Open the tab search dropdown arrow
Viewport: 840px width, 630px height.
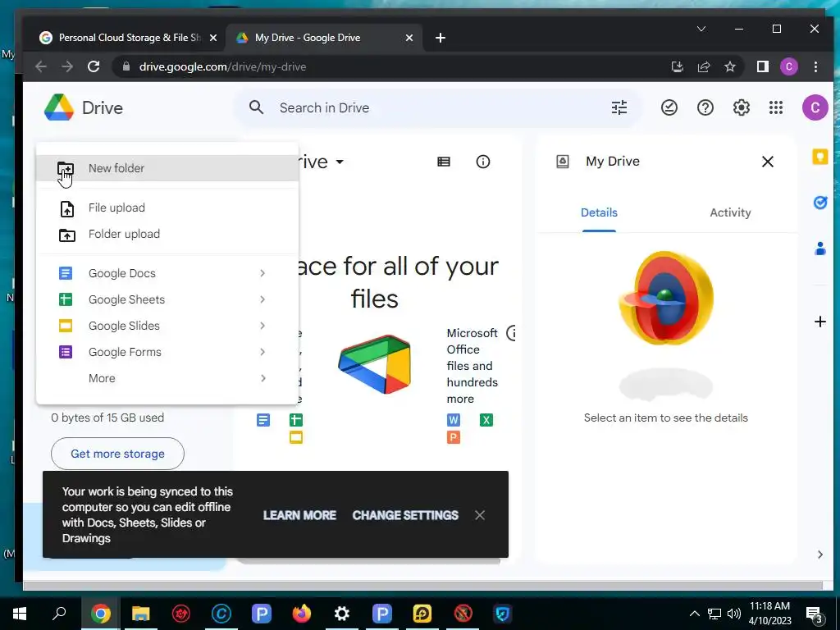[x=701, y=29]
